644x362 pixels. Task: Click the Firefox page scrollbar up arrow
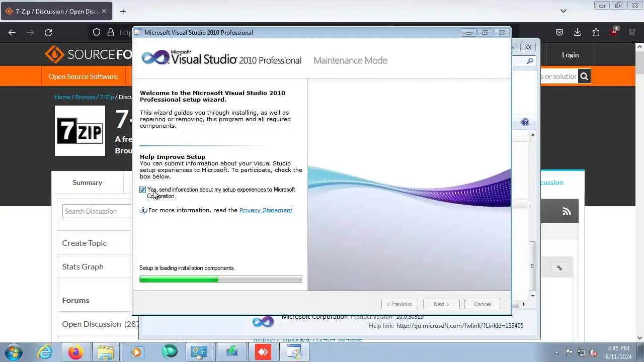click(640, 47)
